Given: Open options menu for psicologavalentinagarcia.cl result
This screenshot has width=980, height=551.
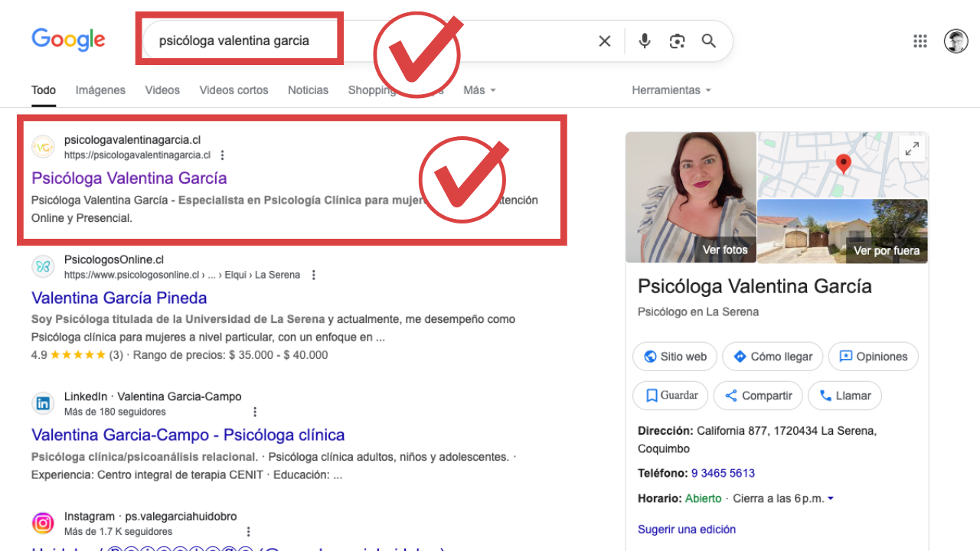Looking at the screenshot, I should 223,155.
